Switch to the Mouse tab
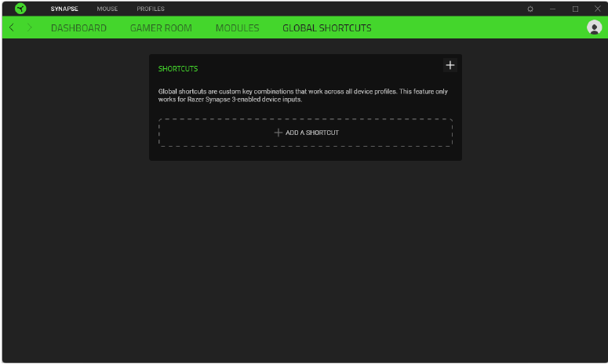The image size is (608, 364). pyautogui.click(x=107, y=9)
